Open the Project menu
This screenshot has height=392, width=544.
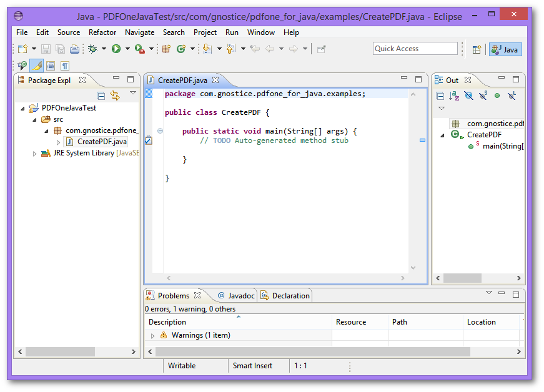click(x=205, y=32)
